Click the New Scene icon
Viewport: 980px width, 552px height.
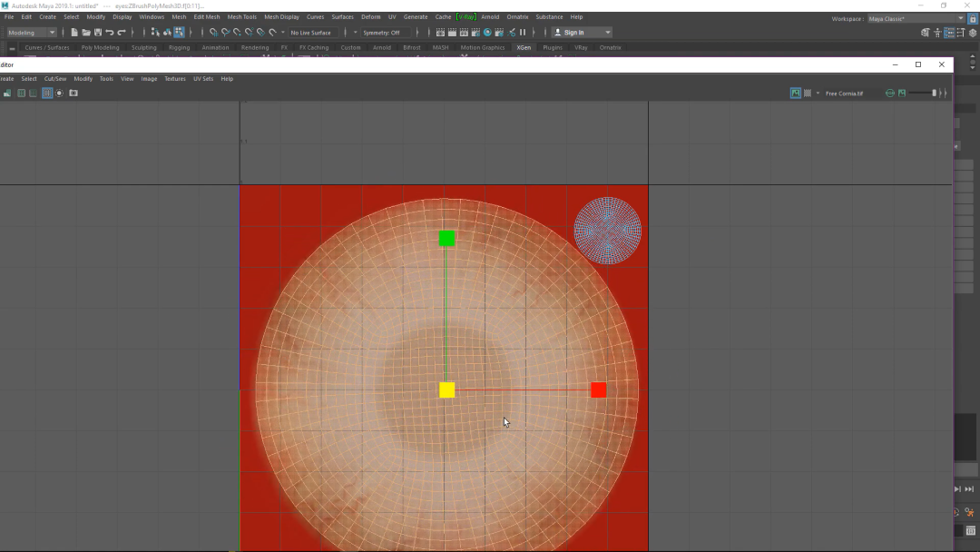[x=74, y=33]
